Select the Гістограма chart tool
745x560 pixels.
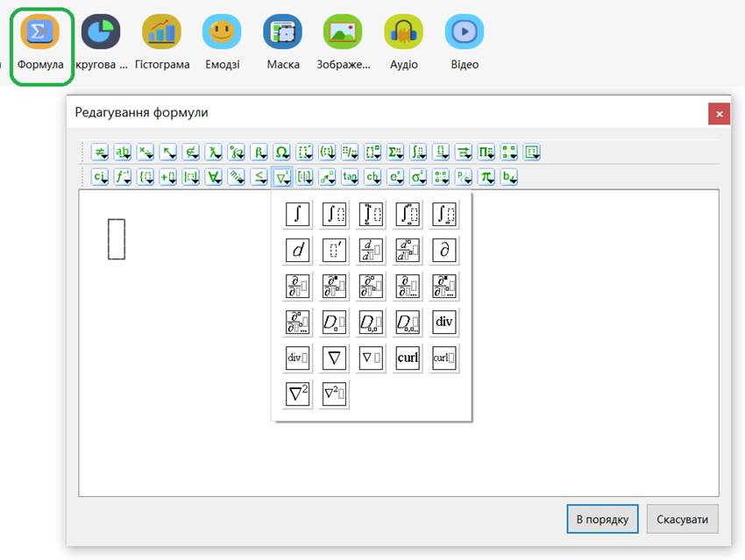click(x=161, y=43)
